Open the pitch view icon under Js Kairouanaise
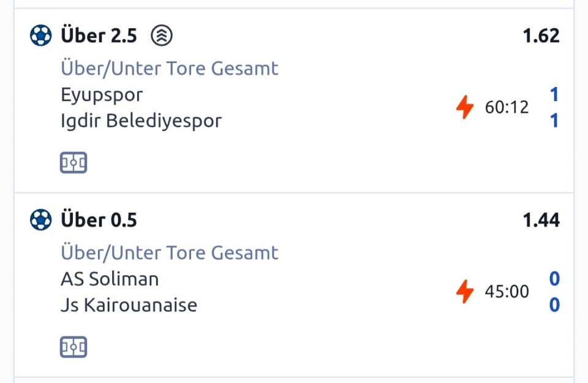 (73, 347)
